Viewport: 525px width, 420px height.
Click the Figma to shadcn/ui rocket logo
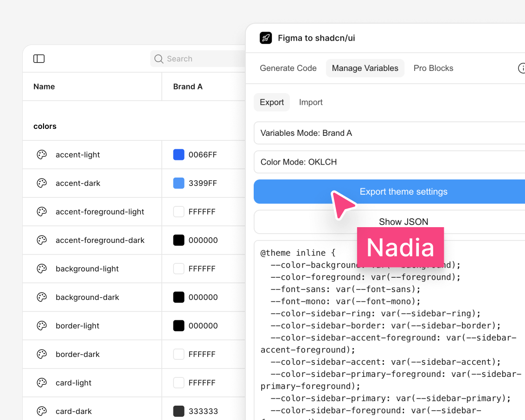coord(266,38)
